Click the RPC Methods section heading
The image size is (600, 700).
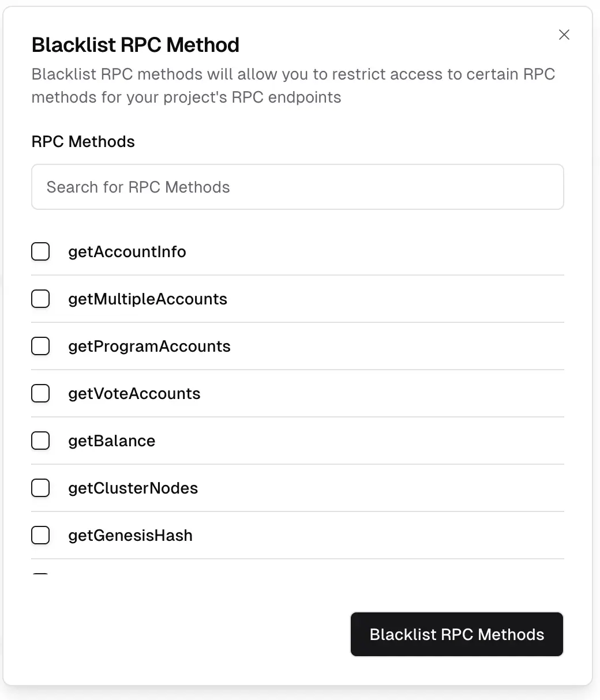83,141
